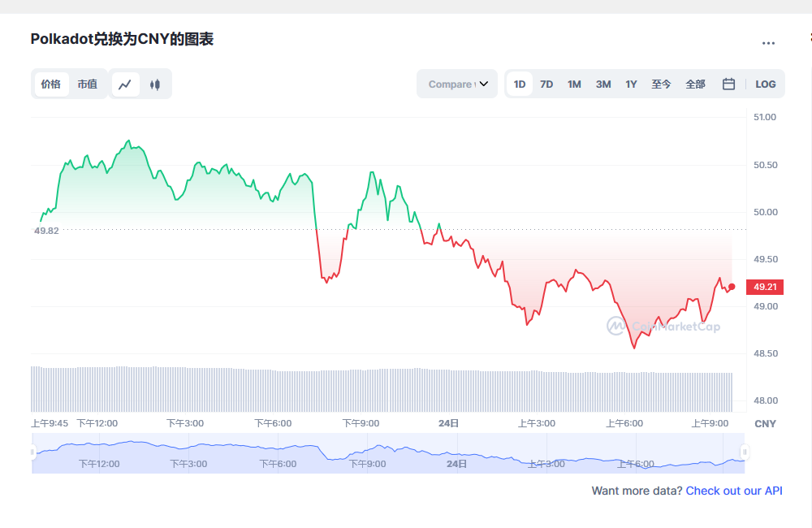The image size is (812, 528).
Task: Click the 48.50 y-axis label
Action: click(766, 353)
